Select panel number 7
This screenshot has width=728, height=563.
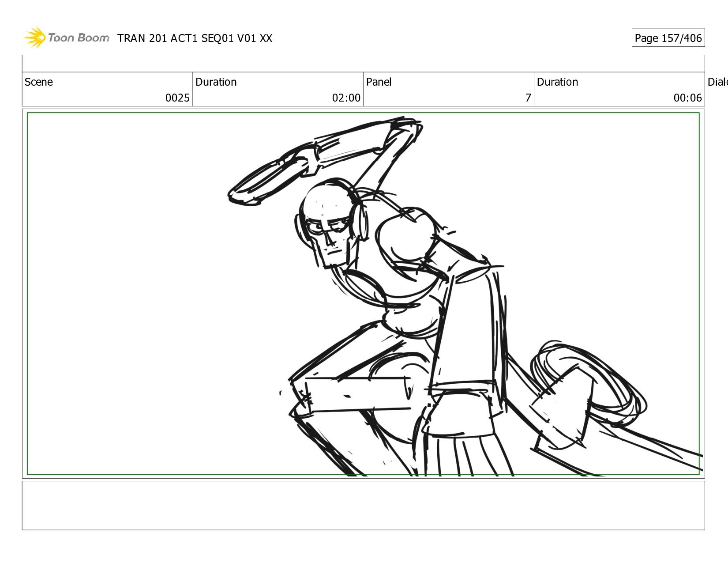click(528, 98)
